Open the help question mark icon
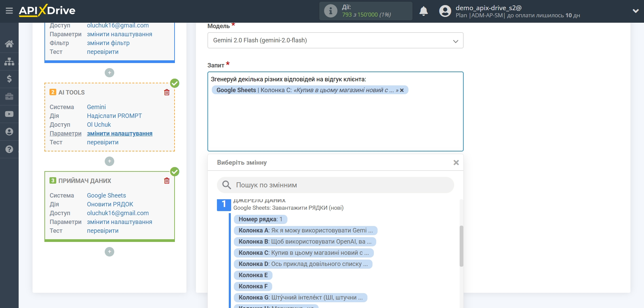Screen dimensions: 644x308 (x=9, y=149)
